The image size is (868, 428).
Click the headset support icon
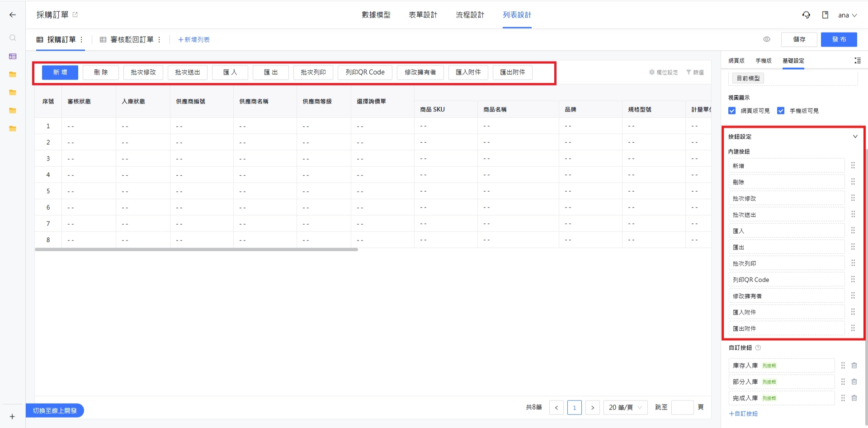tap(806, 15)
